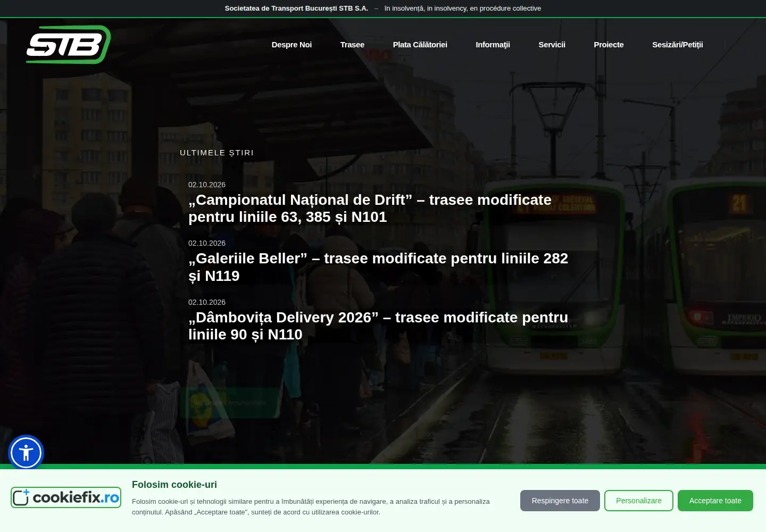This screenshot has width=766, height=532.
Task: Read the Campionatul Național de Drift news
Action: tap(370, 209)
